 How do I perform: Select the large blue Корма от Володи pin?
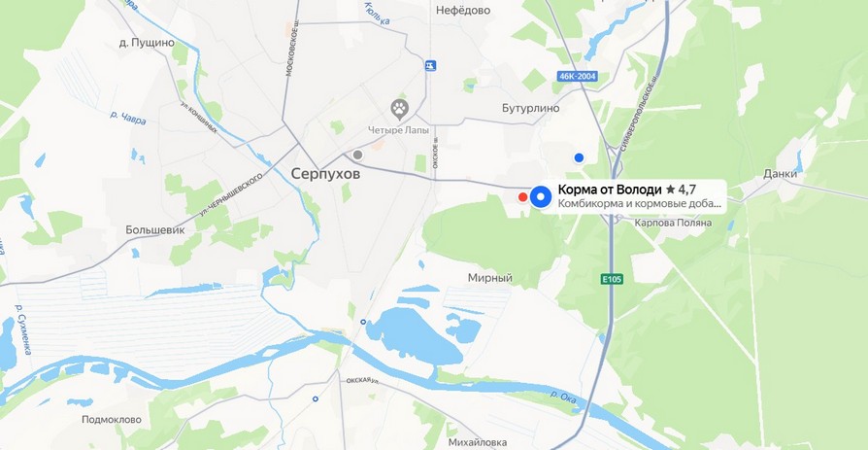(541, 196)
